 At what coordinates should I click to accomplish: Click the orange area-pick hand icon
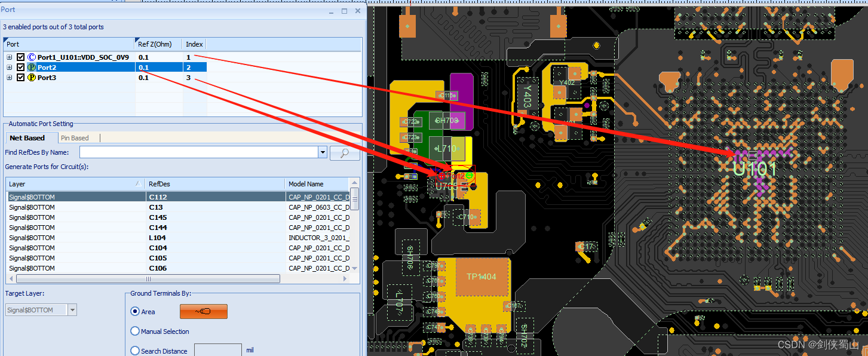point(203,311)
